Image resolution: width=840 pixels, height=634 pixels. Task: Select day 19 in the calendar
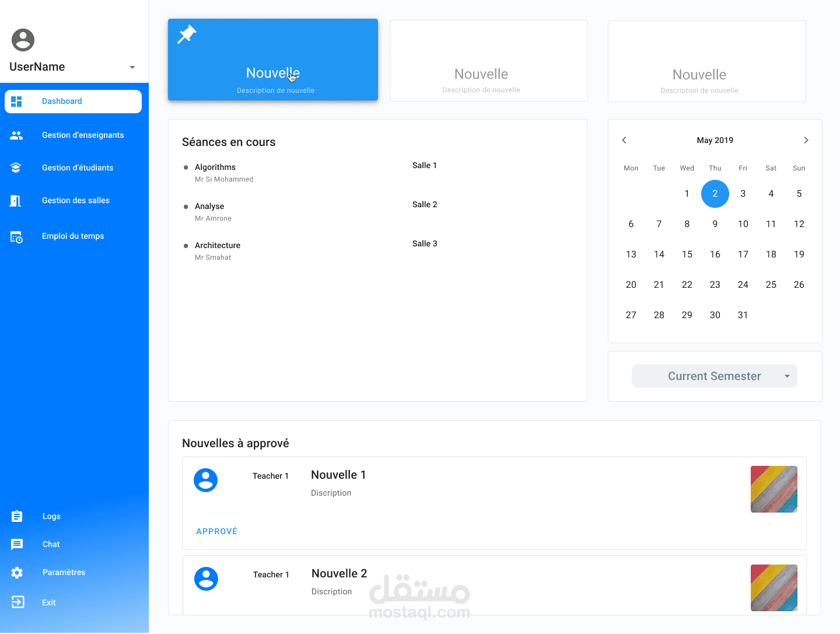799,255
